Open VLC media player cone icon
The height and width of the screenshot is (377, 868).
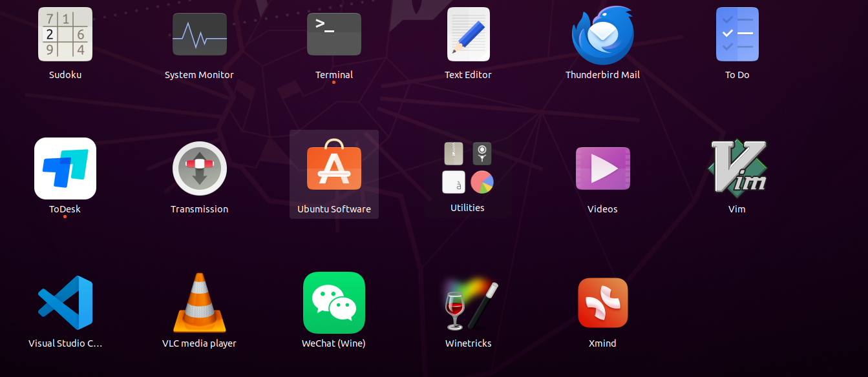point(200,303)
